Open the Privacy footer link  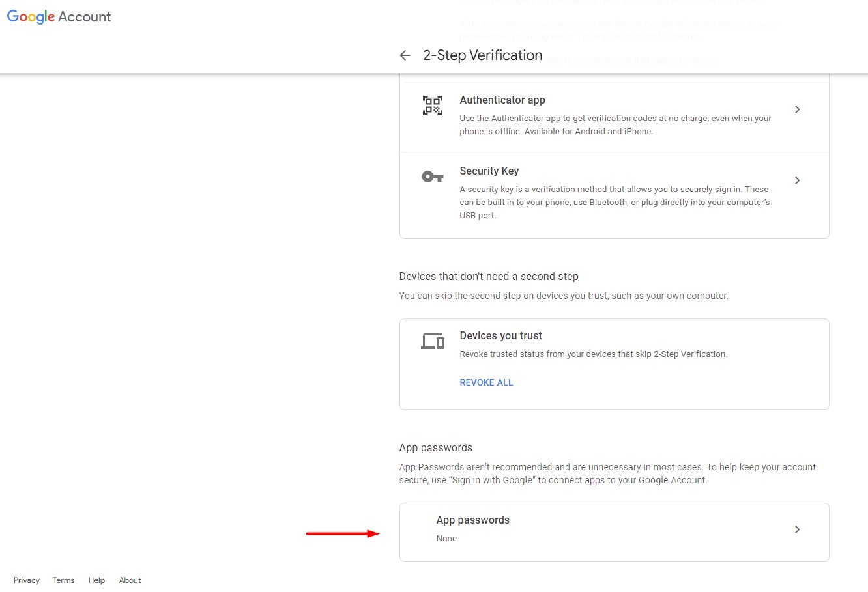pyautogui.click(x=27, y=580)
